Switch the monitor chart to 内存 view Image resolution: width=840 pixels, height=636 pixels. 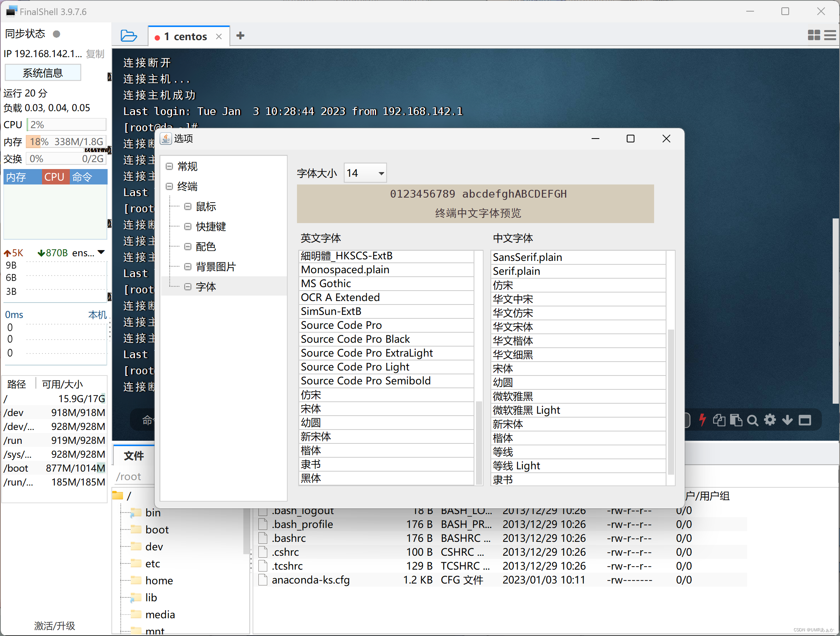[x=16, y=177]
